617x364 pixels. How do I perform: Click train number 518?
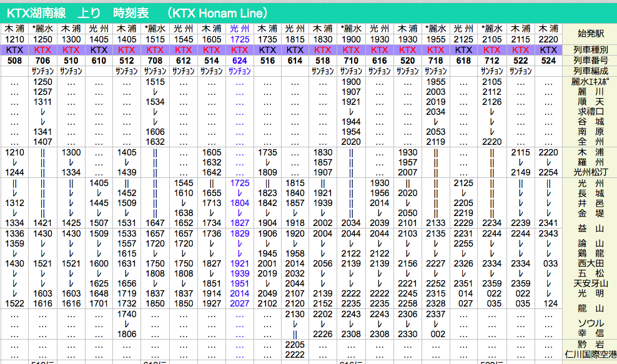[323, 61]
